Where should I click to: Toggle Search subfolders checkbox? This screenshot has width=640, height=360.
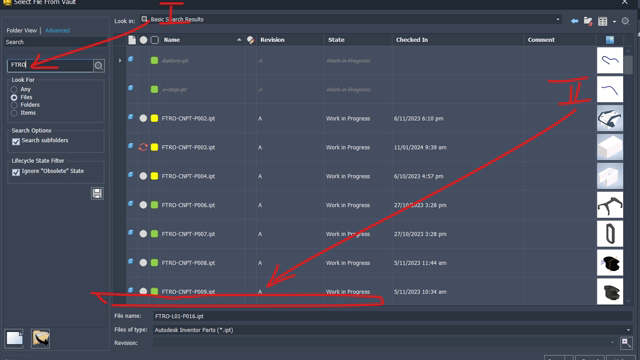point(16,141)
